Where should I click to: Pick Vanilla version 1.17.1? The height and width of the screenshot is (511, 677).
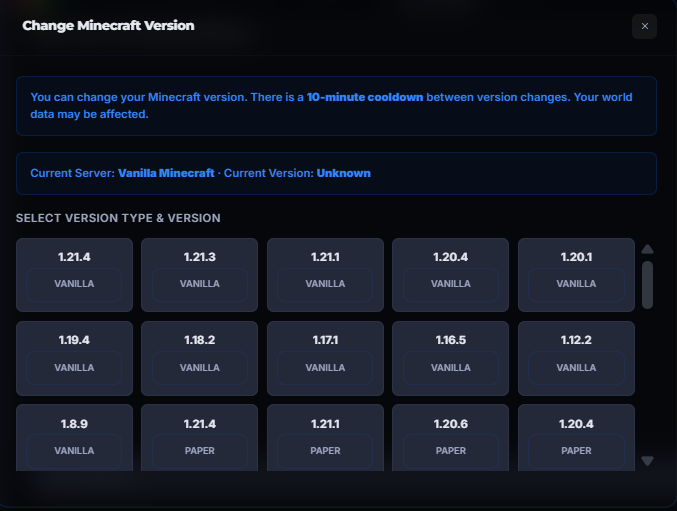(x=325, y=357)
